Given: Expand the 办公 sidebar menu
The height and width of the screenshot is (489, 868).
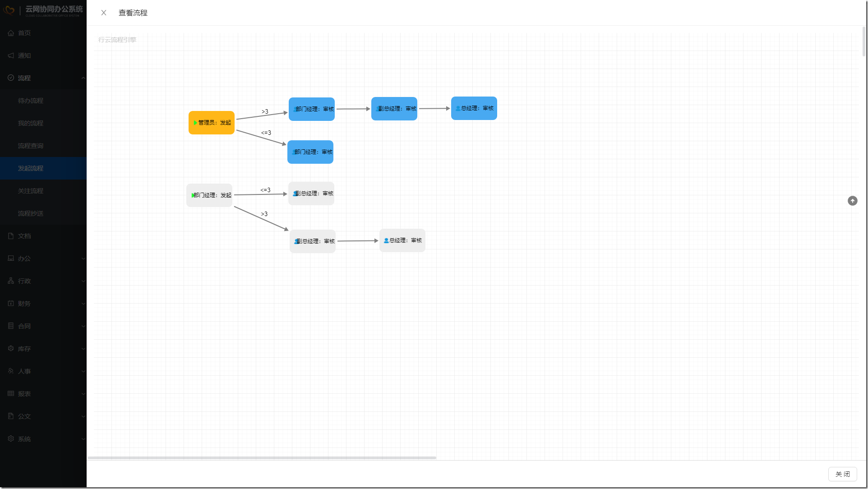Looking at the screenshot, I should pos(43,258).
